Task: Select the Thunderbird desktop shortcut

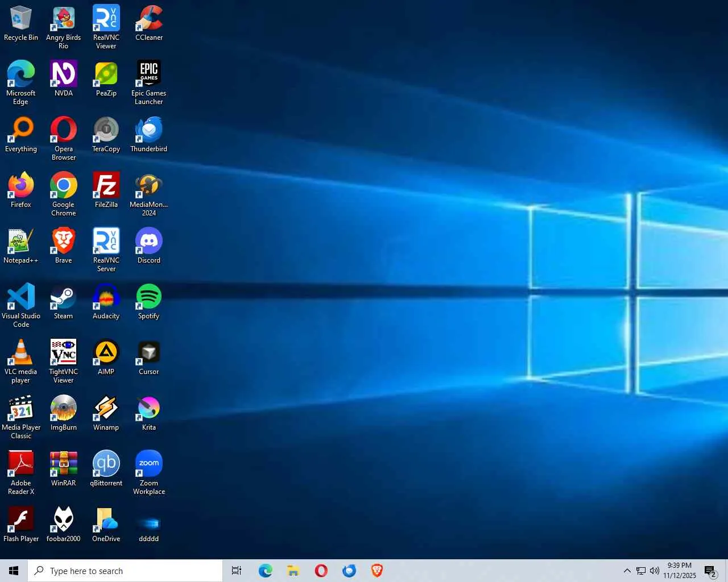Action: coord(149,134)
